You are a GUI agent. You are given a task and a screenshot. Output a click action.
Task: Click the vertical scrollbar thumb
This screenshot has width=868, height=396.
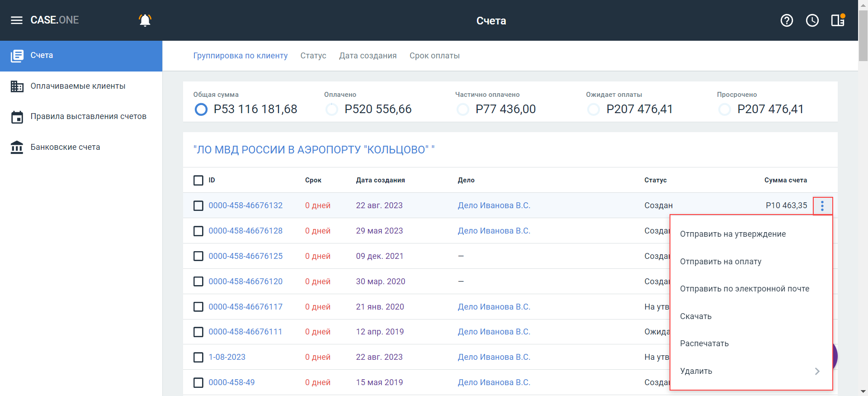(x=863, y=36)
